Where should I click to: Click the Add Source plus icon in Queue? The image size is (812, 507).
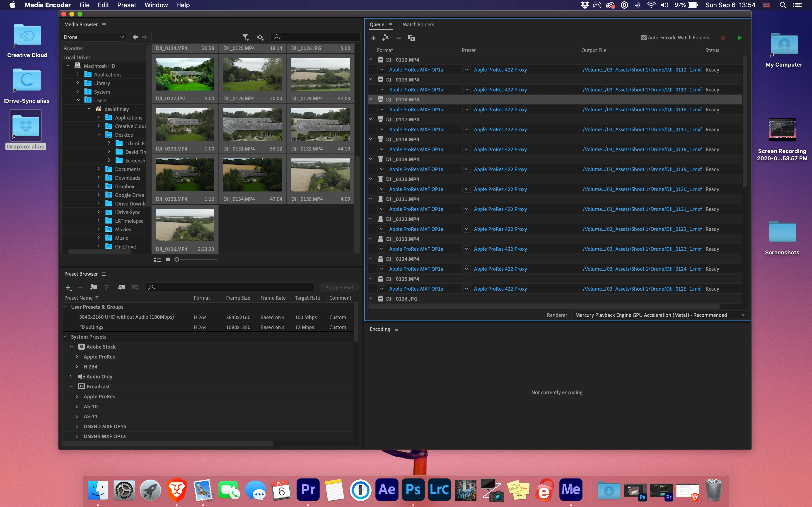tap(373, 38)
